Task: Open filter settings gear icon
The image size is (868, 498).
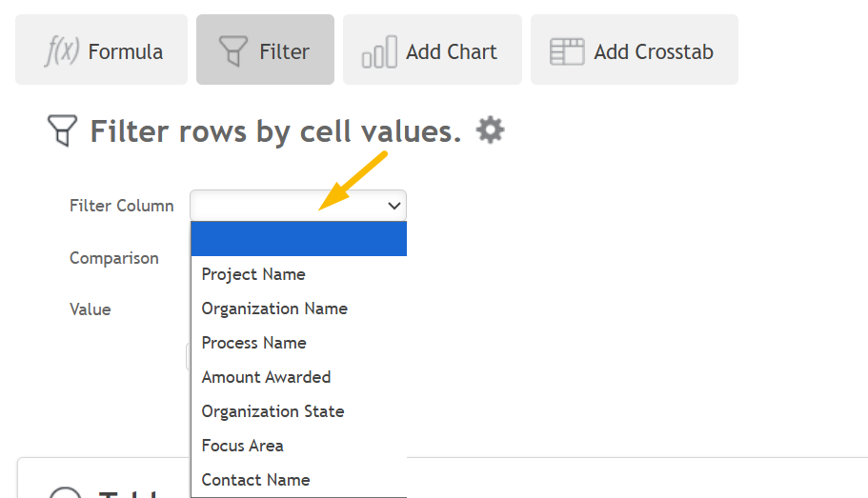Action: pos(491,130)
